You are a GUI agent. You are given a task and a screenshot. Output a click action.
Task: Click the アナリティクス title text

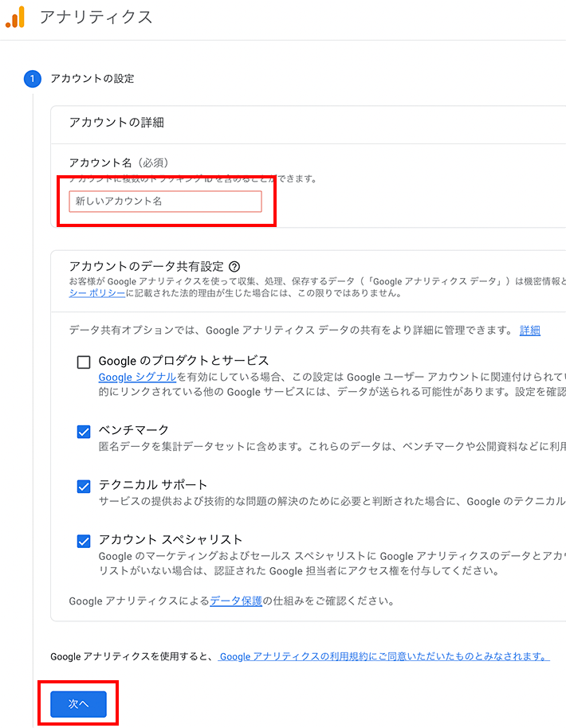pyautogui.click(x=96, y=18)
